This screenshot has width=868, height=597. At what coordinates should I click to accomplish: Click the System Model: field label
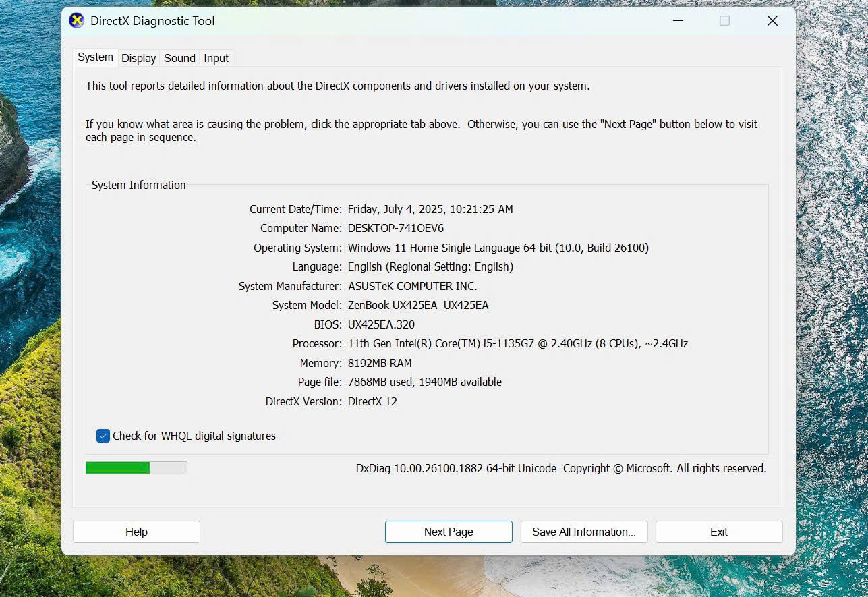coord(307,305)
